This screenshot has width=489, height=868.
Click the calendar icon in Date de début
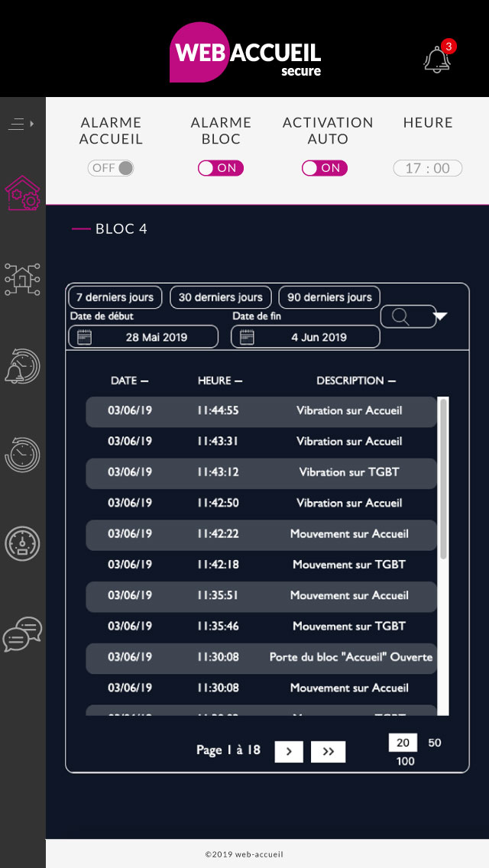point(84,337)
